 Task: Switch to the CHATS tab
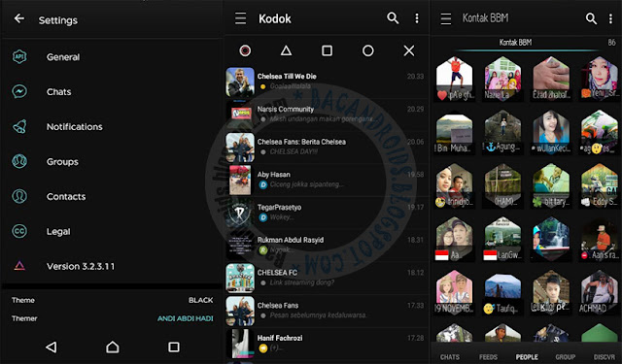450,357
